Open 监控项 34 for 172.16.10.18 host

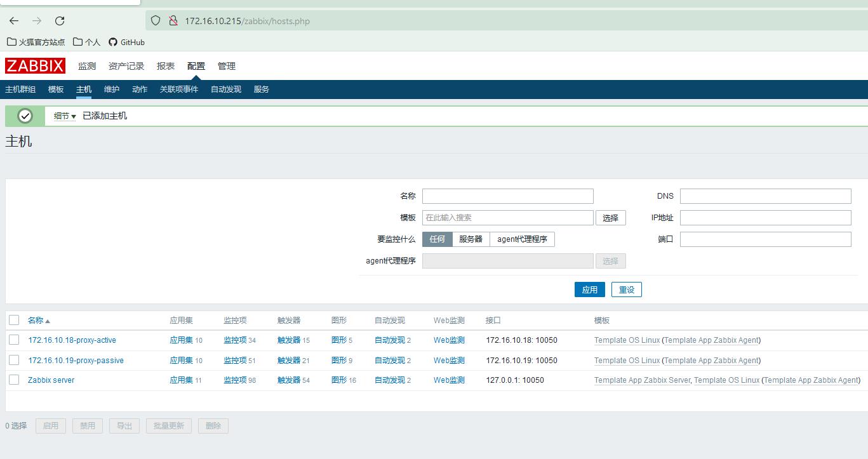tap(235, 340)
